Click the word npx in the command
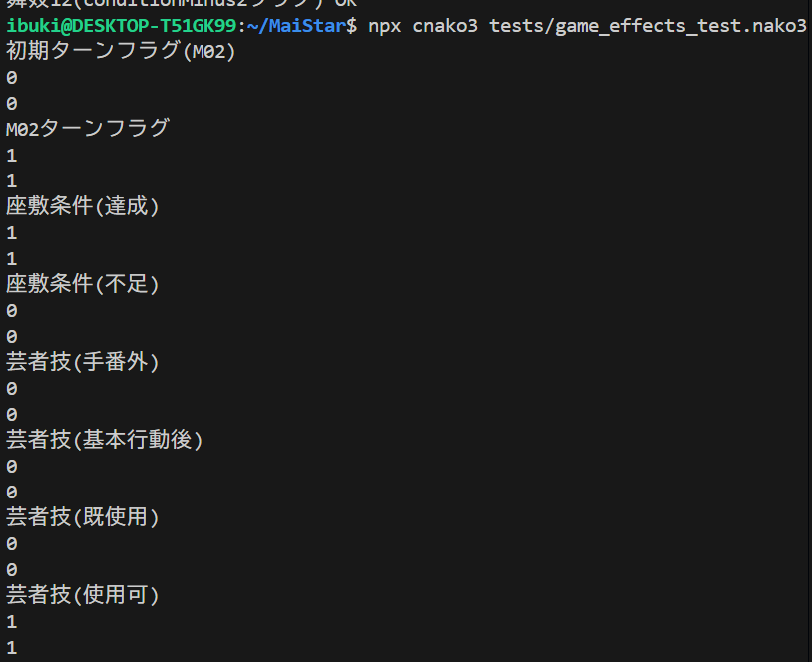812x662 pixels. tap(385, 26)
